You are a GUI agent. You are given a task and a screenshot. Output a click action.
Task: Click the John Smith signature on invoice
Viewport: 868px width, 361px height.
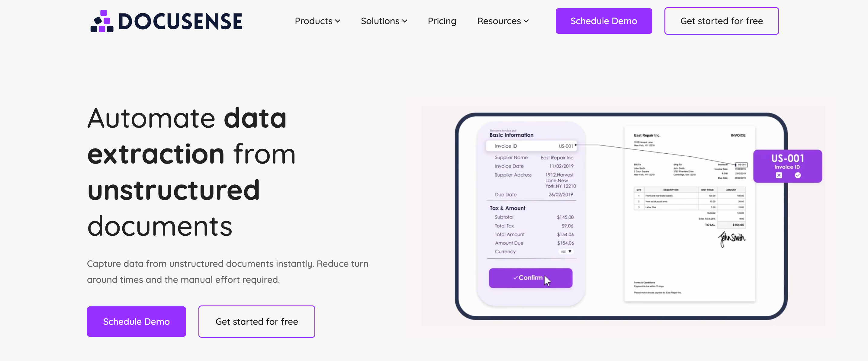(x=731, y=238)
